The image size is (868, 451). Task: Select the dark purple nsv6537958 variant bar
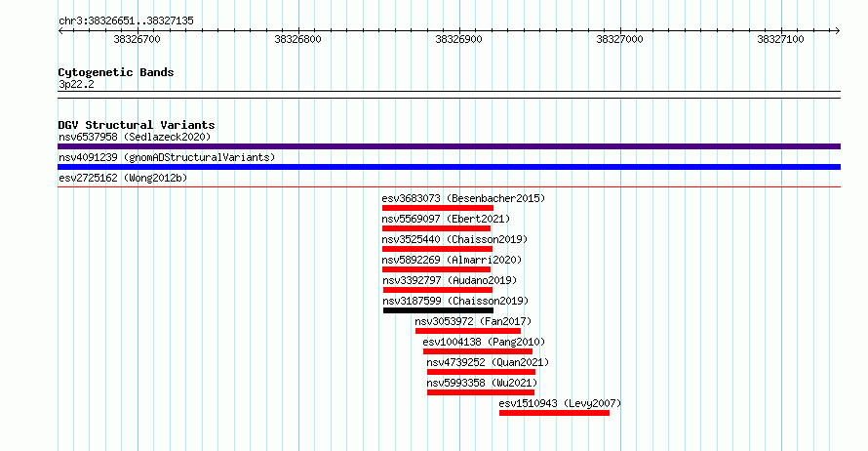click(449, 146)
